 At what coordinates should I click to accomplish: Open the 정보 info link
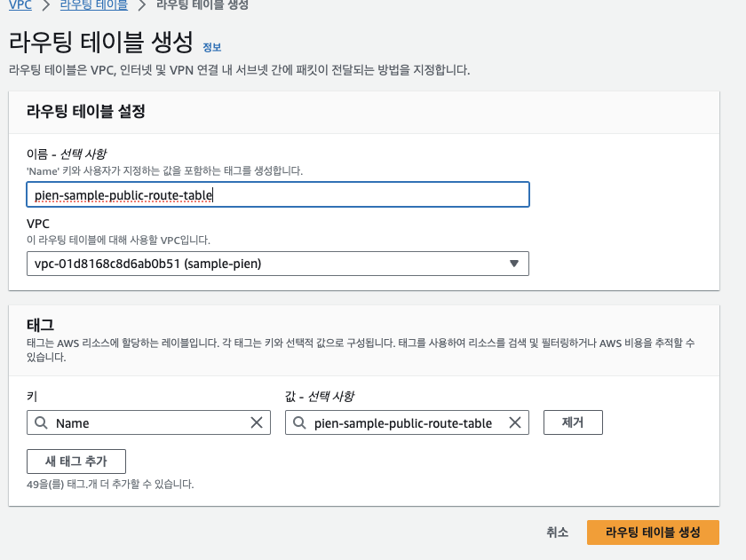click(211, 48)
